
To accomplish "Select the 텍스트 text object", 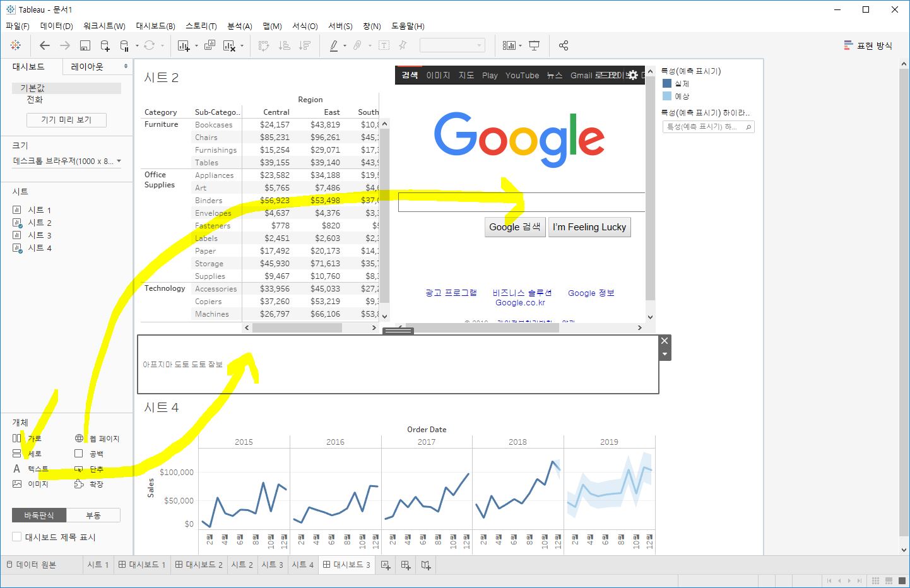I will (x=30, y=469).
